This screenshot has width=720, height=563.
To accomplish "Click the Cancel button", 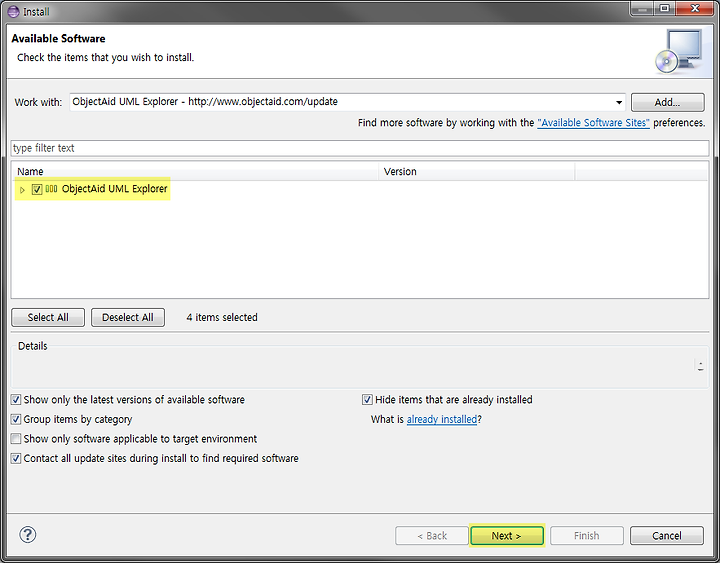I will 667,535.
